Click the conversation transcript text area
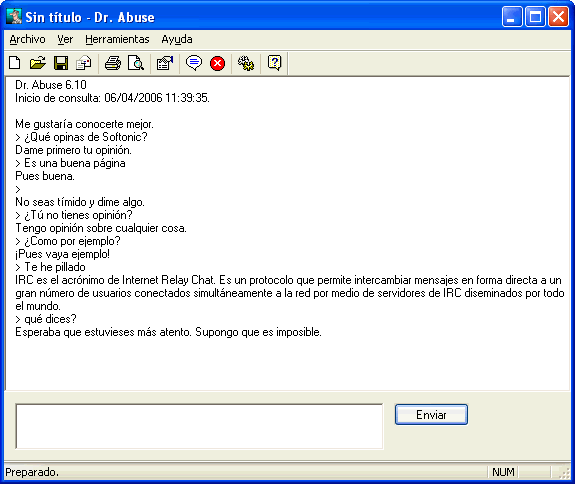 click(x=288, y=234)
